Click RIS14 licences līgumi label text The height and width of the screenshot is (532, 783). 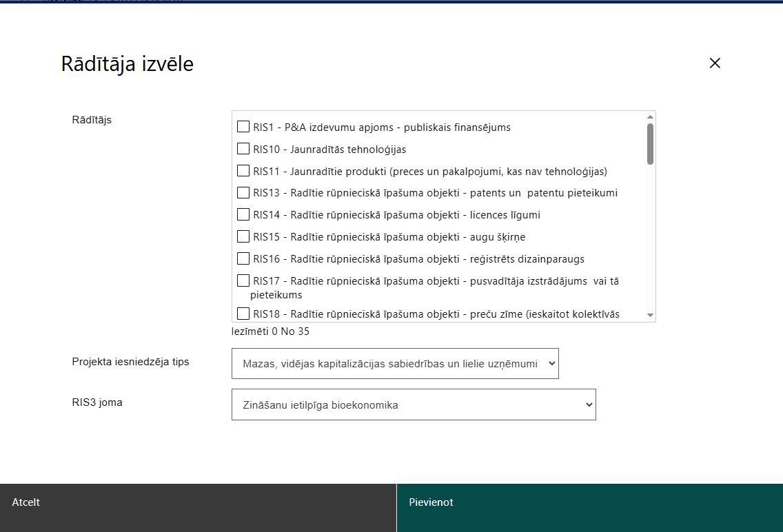click(396, 215)
